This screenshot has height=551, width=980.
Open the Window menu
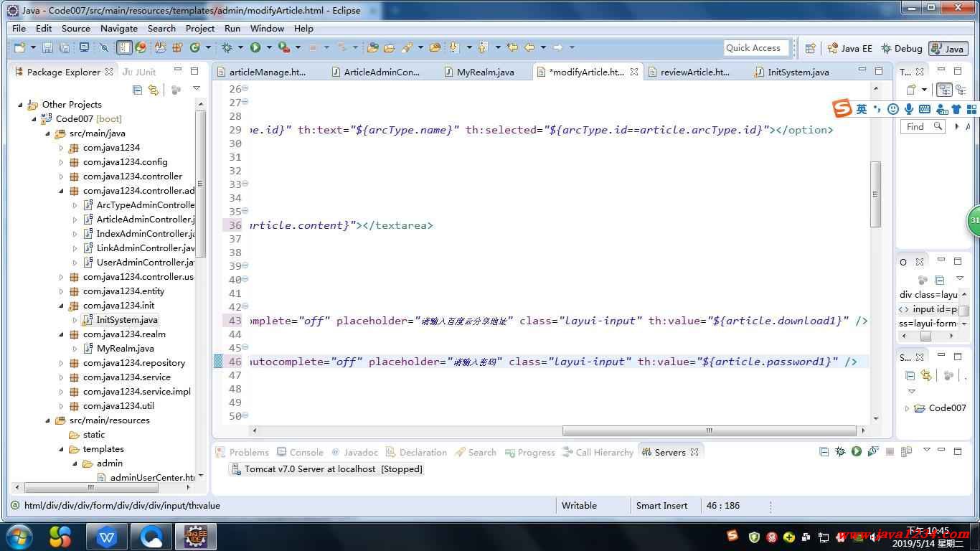pos(267,29)
